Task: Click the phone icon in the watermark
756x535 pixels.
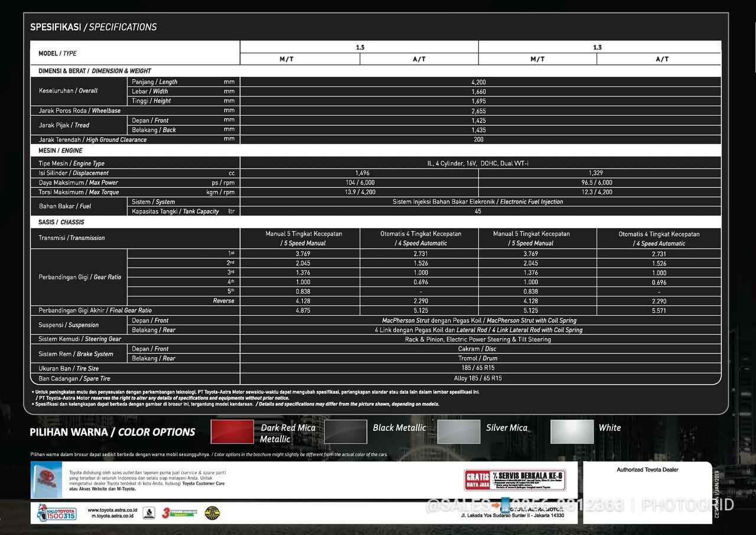Action: coord(506,505)
